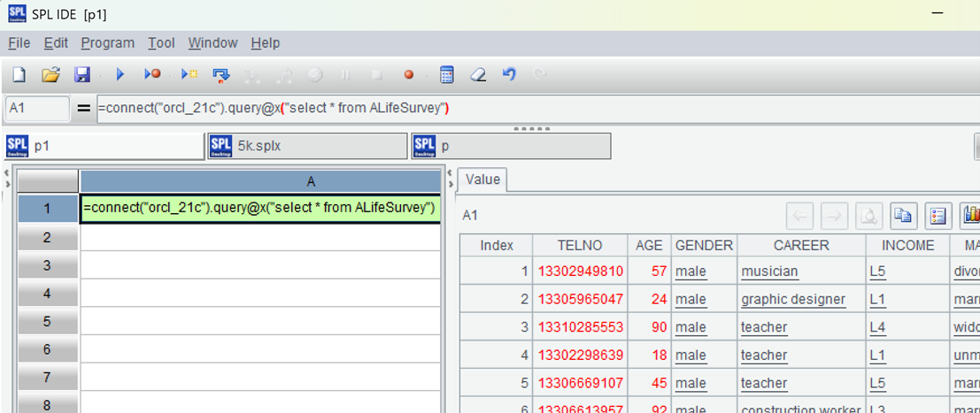Toggle breakpoint with the red circle icon
The width and height of the screenshot is (980, 413).
(409, 75)
